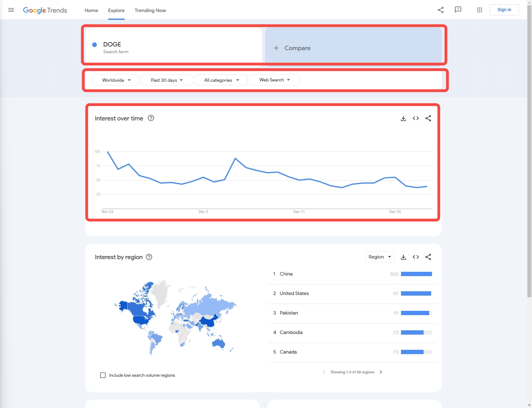Click the Dec 11 axis label
Image resolution: width=532 pixels, height=408 pixels.
[x=299, y=212]
